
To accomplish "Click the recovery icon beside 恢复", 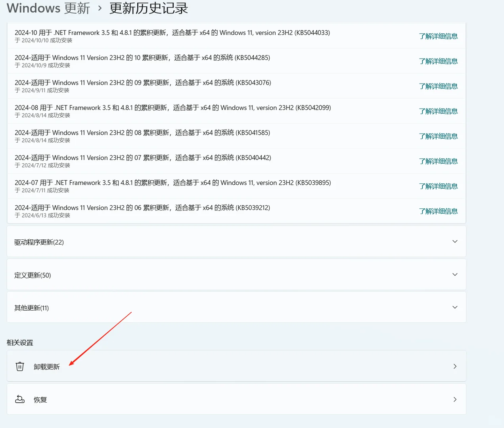I will 20,399.
